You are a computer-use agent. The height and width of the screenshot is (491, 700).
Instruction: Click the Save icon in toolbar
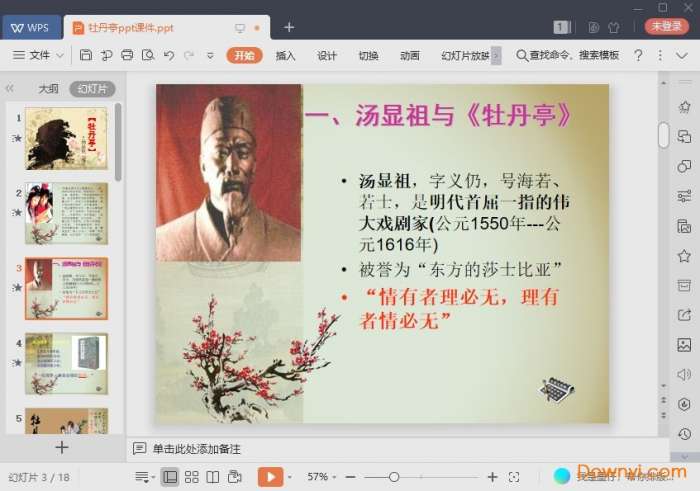[x=86, y=55]
